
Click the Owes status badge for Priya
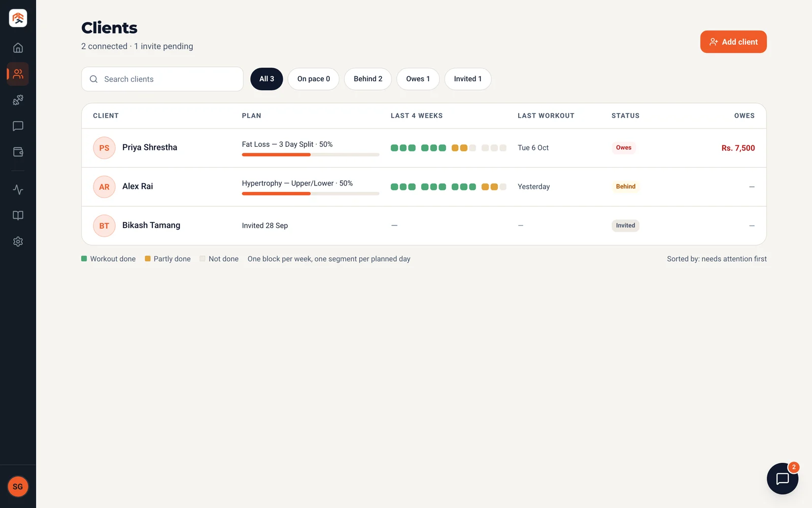tap(624, 148)
